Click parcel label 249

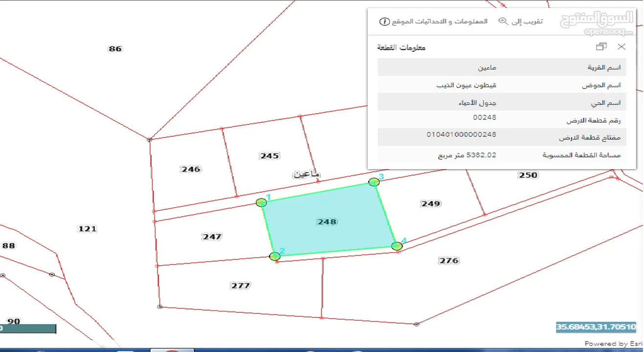tap(431, 203)
